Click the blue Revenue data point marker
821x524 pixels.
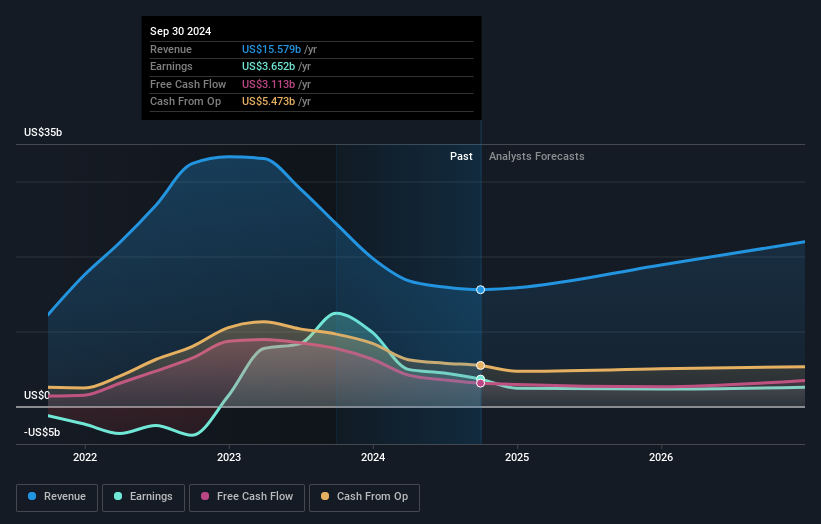pyautogui.click(x=480, y=289)
